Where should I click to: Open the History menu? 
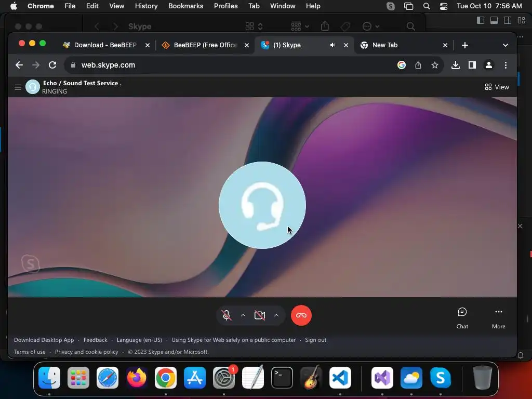[x=146, y=6]
